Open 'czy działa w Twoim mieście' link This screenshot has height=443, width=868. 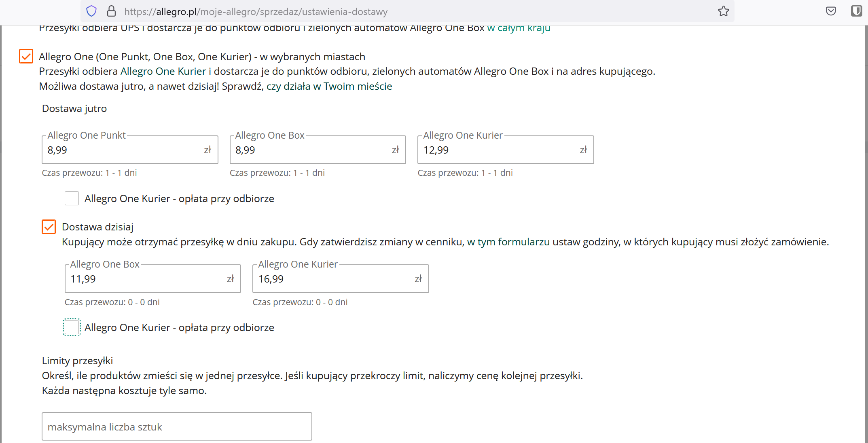329,86
